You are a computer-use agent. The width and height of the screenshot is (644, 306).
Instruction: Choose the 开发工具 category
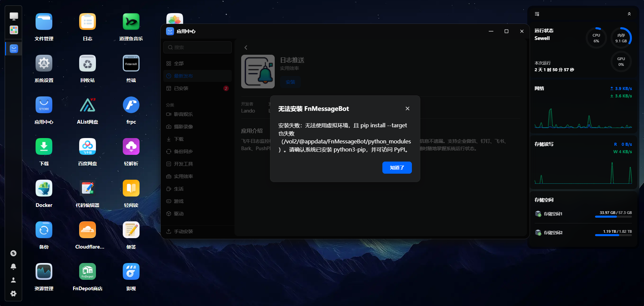tap(198, 164)
